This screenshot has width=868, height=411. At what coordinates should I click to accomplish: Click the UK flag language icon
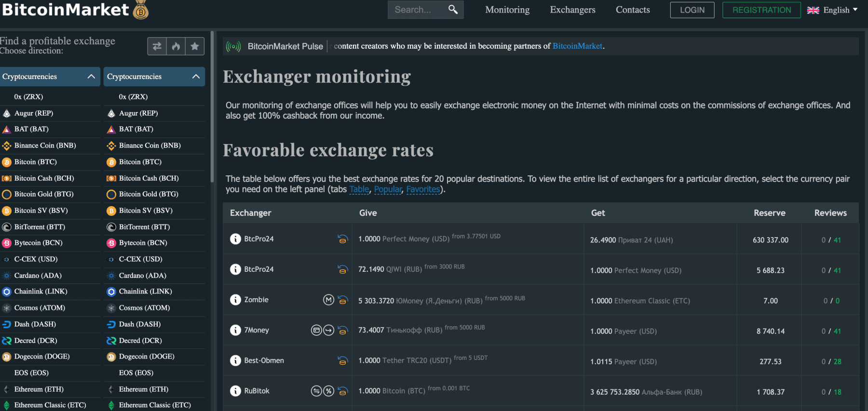(x=813, y=10)
